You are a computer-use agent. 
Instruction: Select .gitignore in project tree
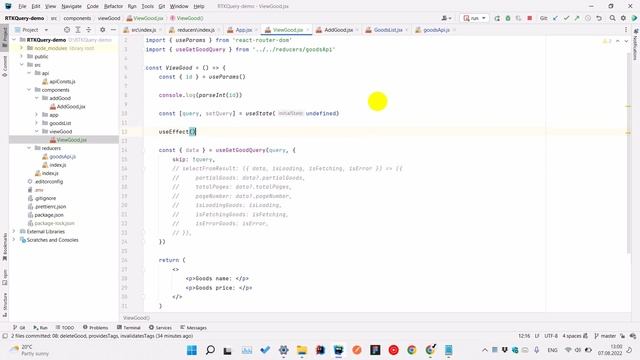coord(45,198)
